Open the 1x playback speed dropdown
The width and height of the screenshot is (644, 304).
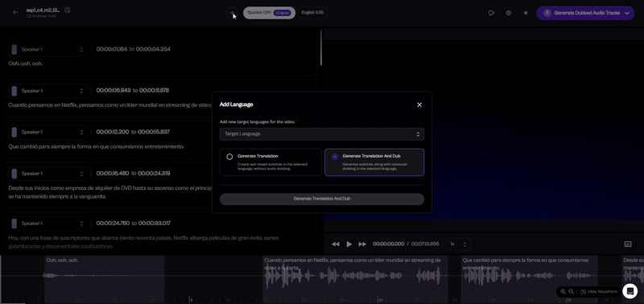458,244
